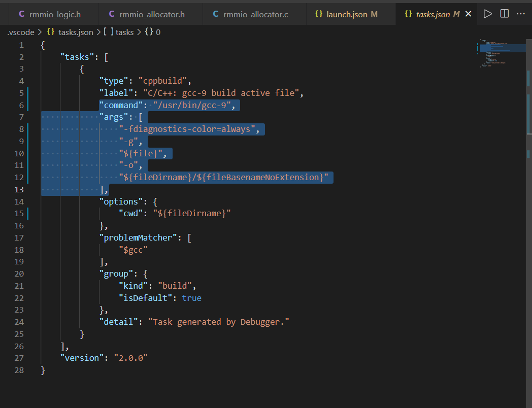532x408 pixels.
Task: Click the array brackets icon in breadcrumb
Action: coord(108,32)
